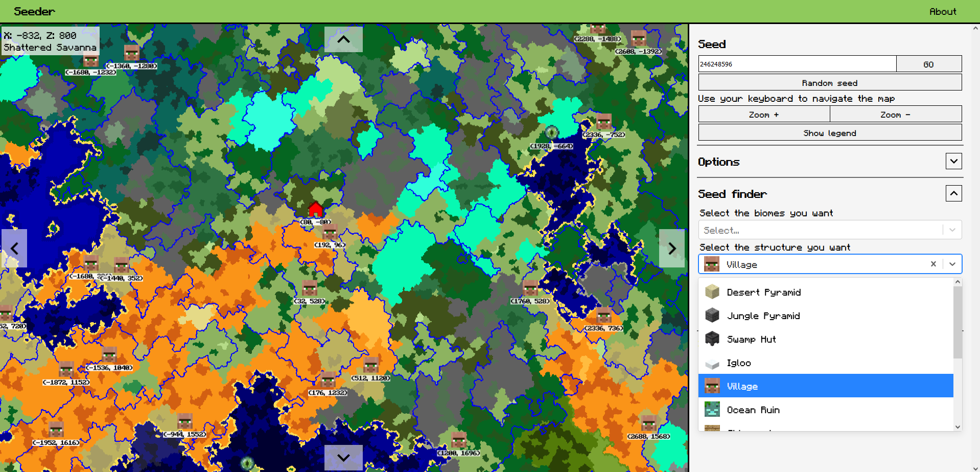This screenshot has height=472, width=980.
Task: Click the stronghold eye icon at (1928, -664)
Action: (x=551, y=132)
